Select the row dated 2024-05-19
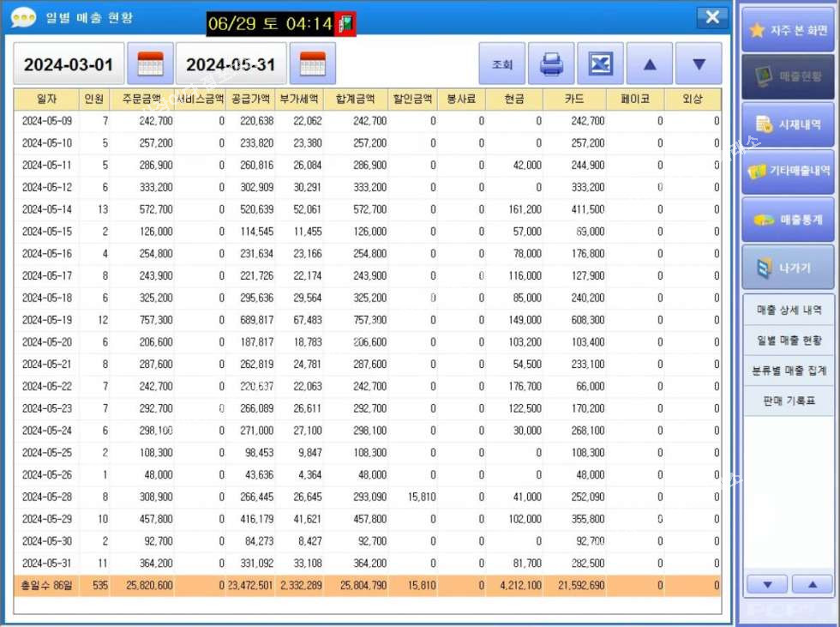Screen dimensions: 840x627 point(368,320)
